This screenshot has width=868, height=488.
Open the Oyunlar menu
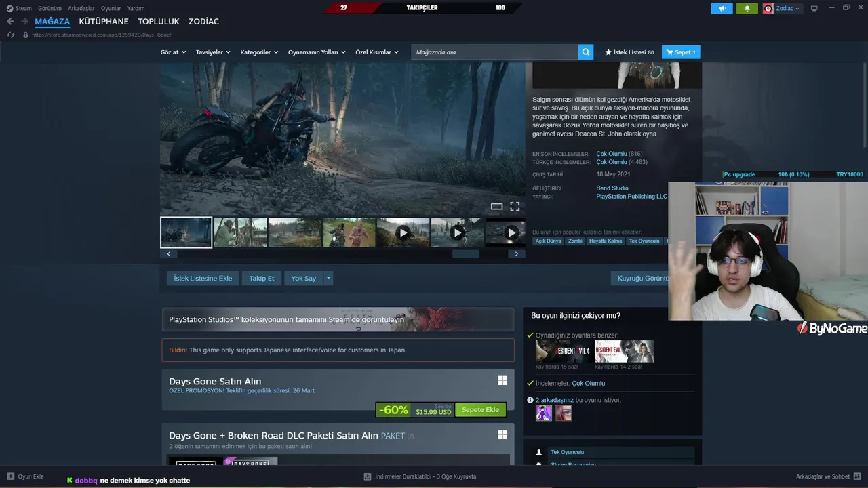[111, 8]
